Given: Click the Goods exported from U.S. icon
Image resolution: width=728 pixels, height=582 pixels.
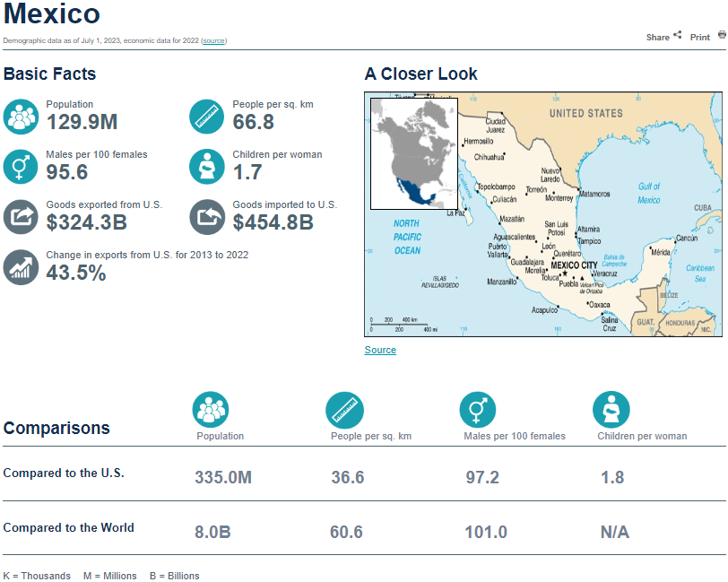Looking at the screenshot, I should tap(21, 217).
